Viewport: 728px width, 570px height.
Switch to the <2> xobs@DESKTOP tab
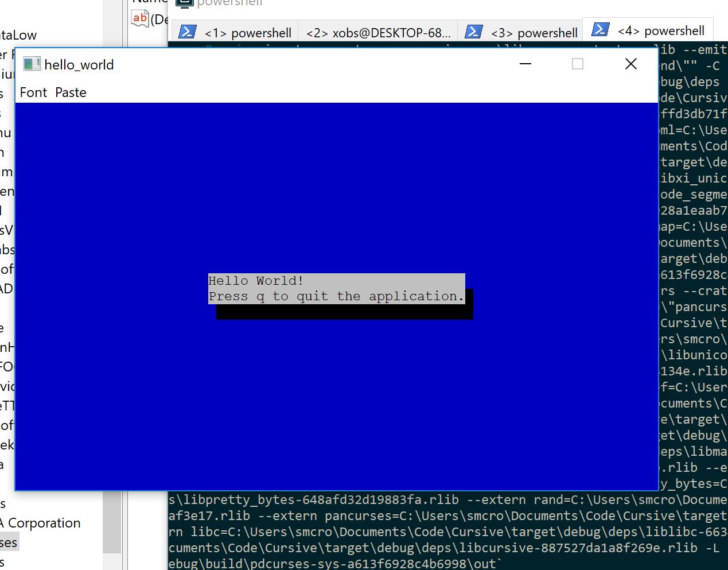[378, 32]
